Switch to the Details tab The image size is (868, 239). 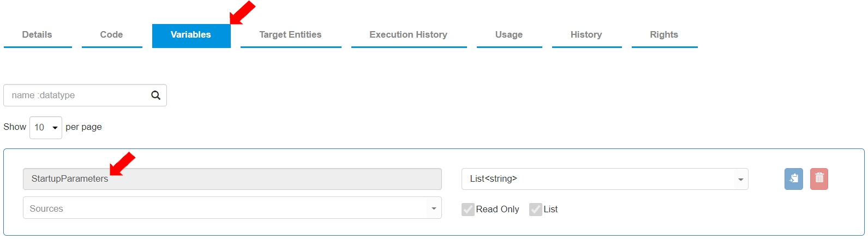(37, 35)
